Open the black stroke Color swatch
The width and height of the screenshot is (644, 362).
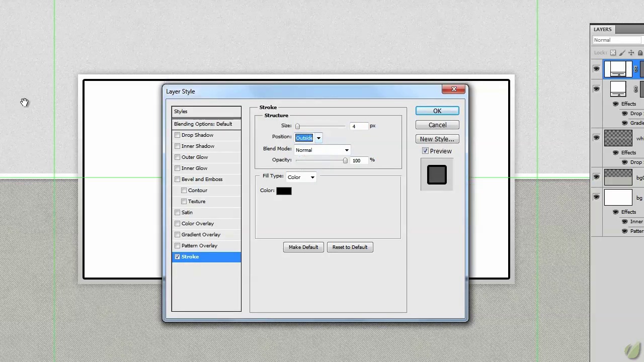[284, 191]
